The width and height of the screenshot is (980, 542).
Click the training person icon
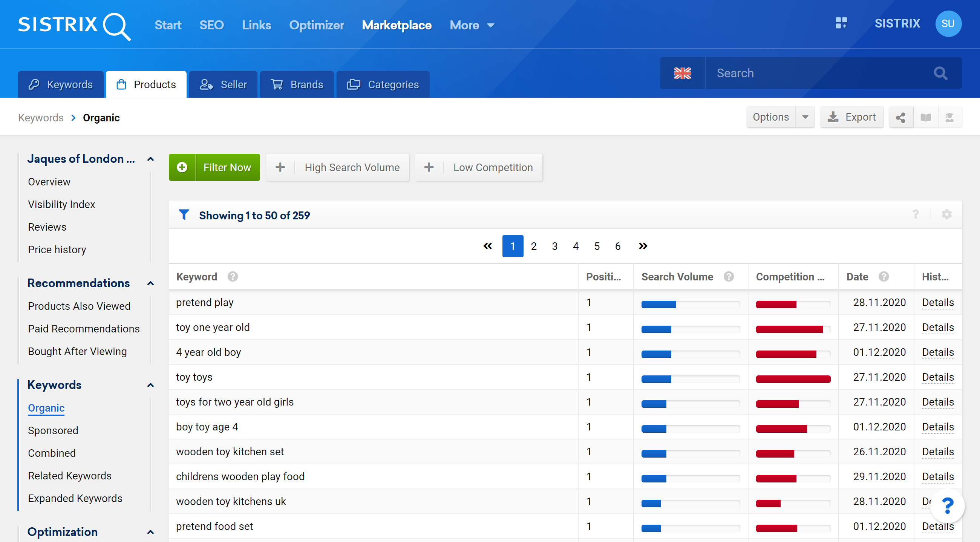coord(949,118)
